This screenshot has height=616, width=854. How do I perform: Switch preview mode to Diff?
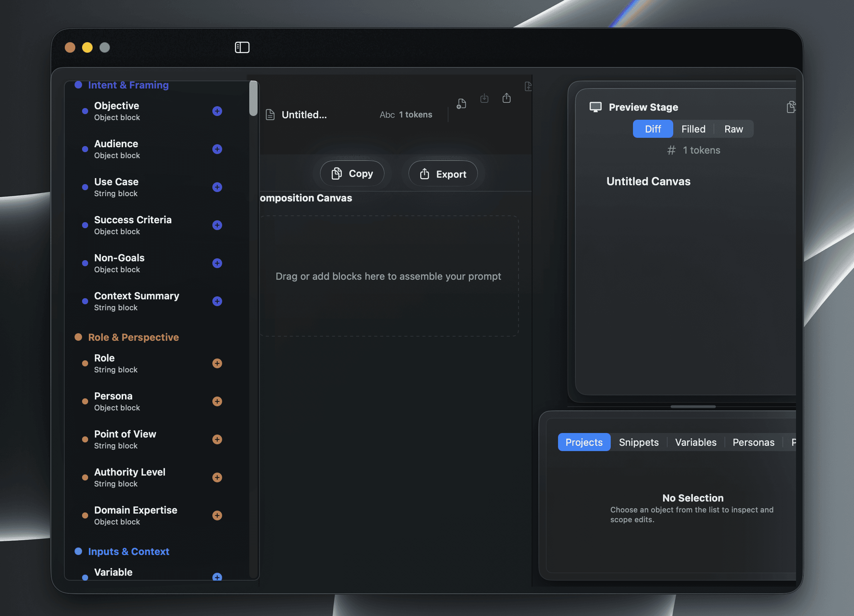pos(653,129)
